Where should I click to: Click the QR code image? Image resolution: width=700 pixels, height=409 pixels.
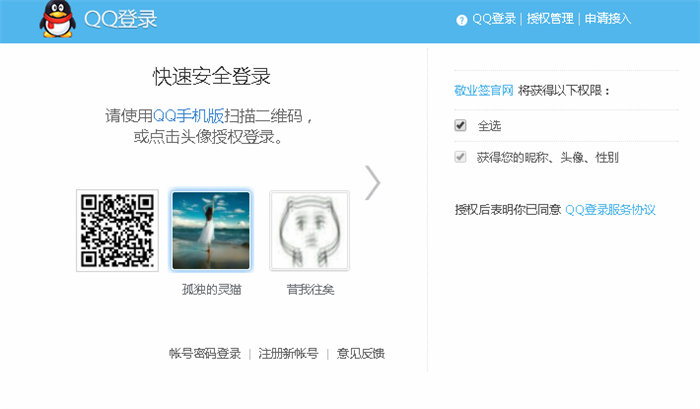[117, 230]
